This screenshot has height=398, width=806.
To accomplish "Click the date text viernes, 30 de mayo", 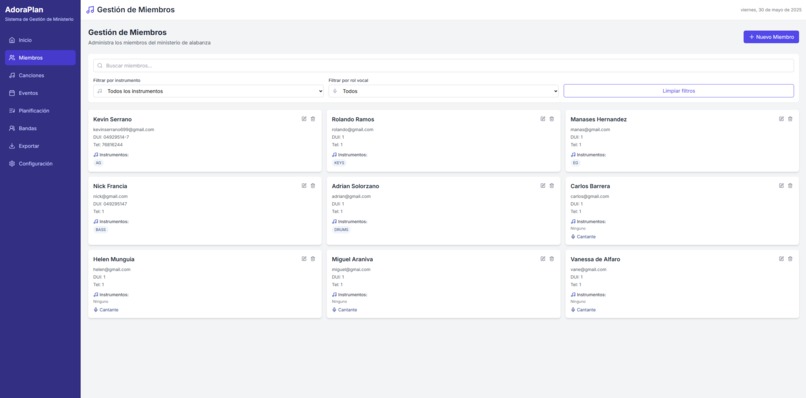I will tap(770, 10).
